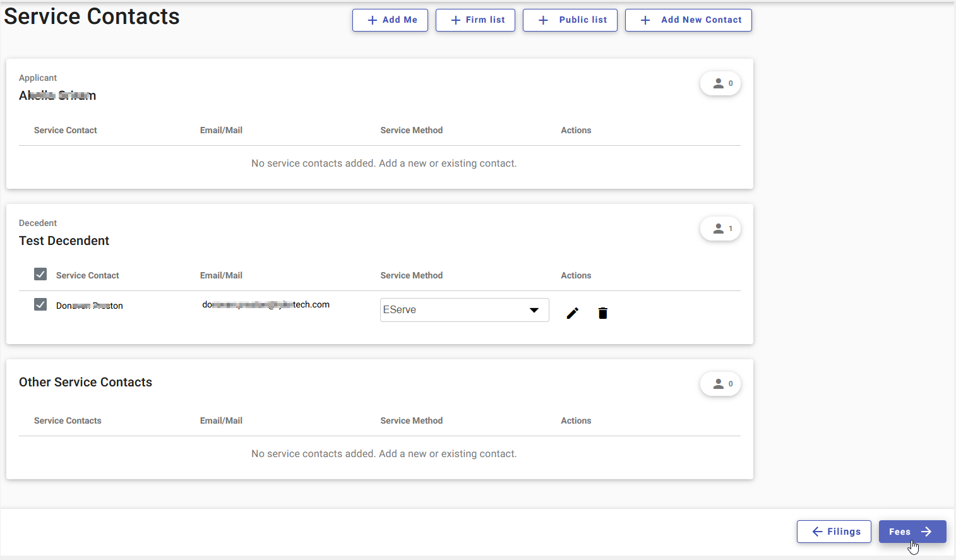Click the plus icon on Add New Contact
This screenshot has height=560, width=956.
(645, 20)
